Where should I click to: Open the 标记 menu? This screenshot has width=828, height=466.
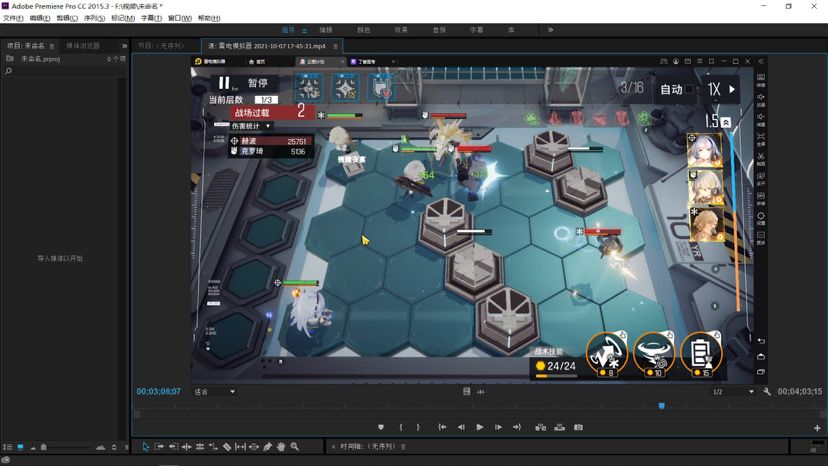[x=123, y=18]
